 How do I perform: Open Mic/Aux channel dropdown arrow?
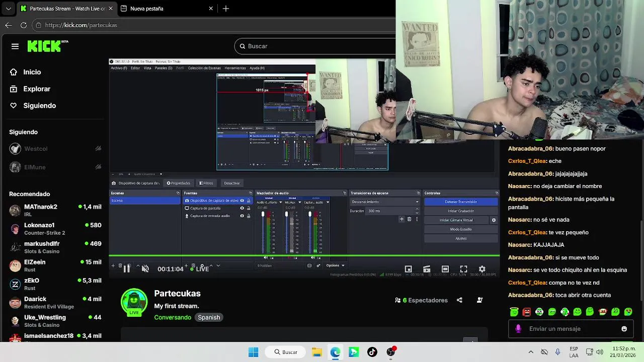(x=300, y=202)
